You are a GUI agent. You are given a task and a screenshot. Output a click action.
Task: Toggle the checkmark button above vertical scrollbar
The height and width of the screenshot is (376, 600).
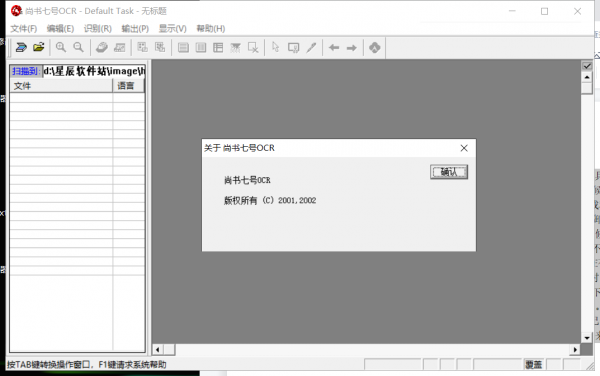587,66
